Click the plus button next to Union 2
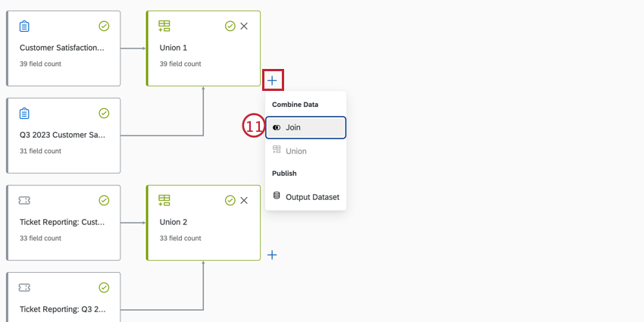 coord(272,255)
